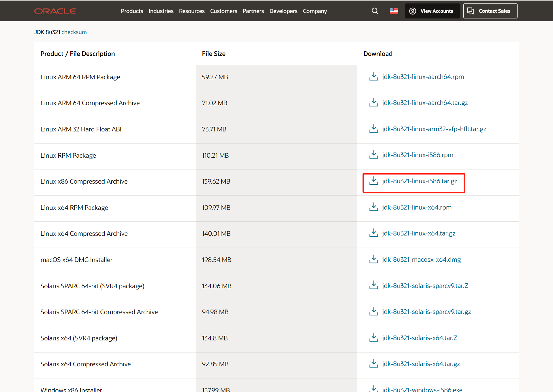Select 'Solaris x64 (SVR4 package)' text

(x=79, y=338)
